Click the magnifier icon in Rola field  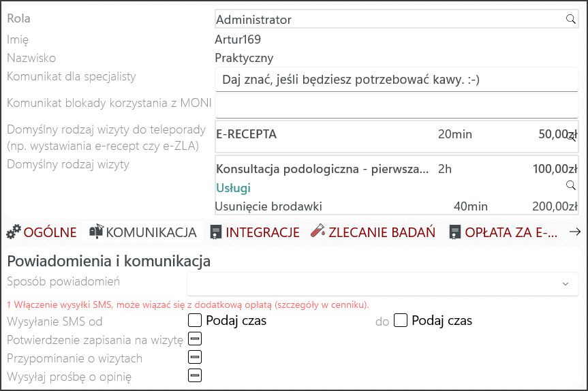pyautogui.click(x=571, y=19)
